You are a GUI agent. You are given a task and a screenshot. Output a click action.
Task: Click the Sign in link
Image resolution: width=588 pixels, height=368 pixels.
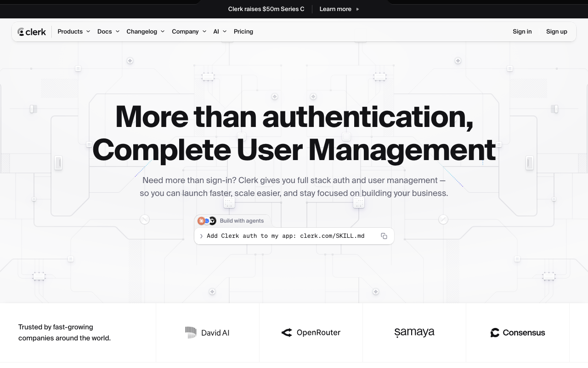coord(522,32)
